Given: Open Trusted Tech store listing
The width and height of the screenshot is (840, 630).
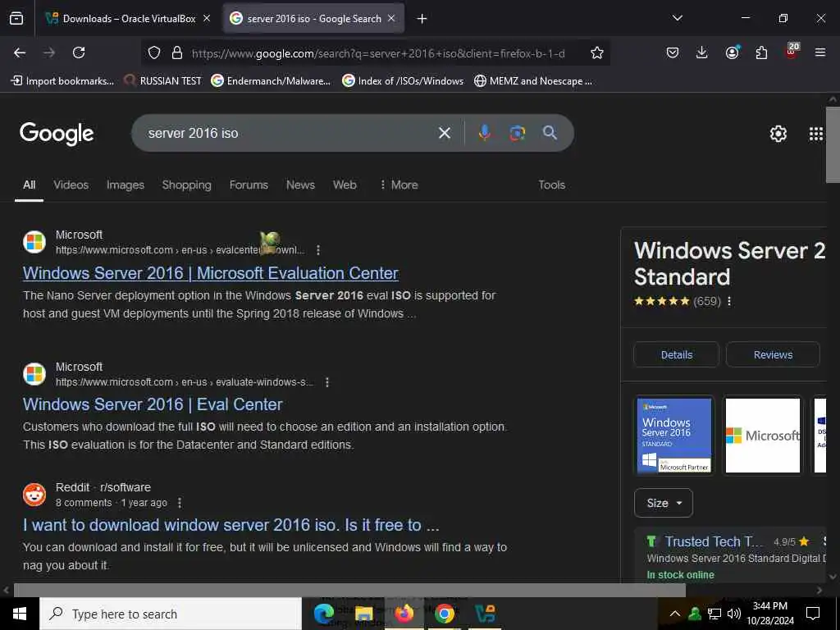Looking at the screenshot, I should pos(714,541).
